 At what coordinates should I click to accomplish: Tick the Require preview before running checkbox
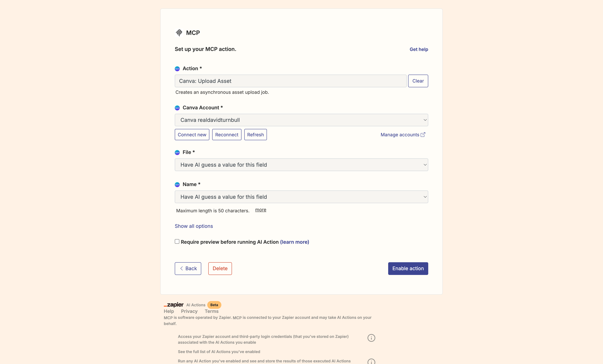177,242
